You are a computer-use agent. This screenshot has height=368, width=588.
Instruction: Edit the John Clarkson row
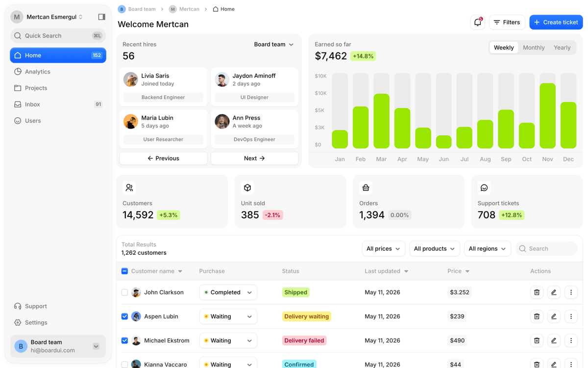(x=554, y=292)
